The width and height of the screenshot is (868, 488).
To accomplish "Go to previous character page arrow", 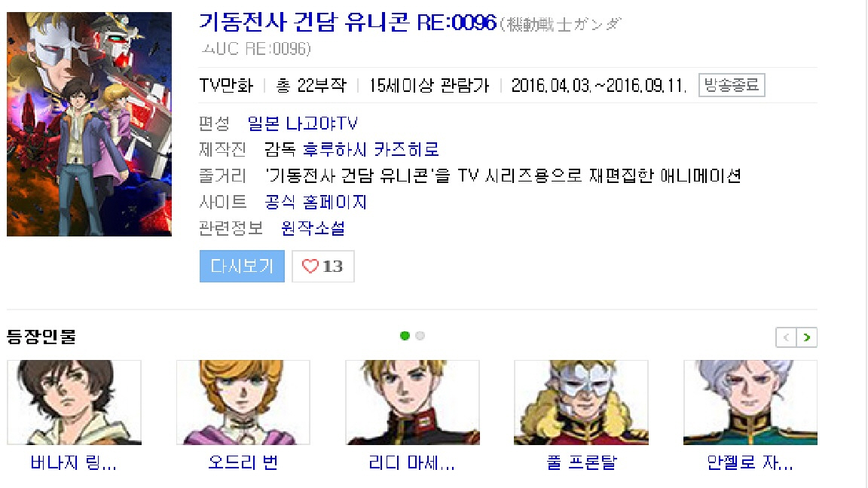I will 786,337.
